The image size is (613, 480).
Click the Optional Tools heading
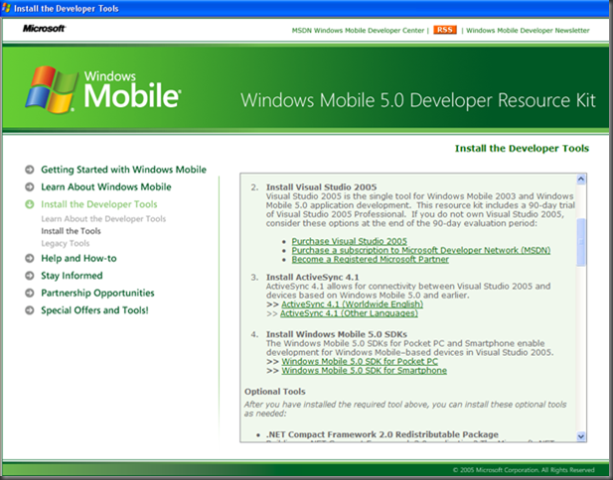[275, 391]
